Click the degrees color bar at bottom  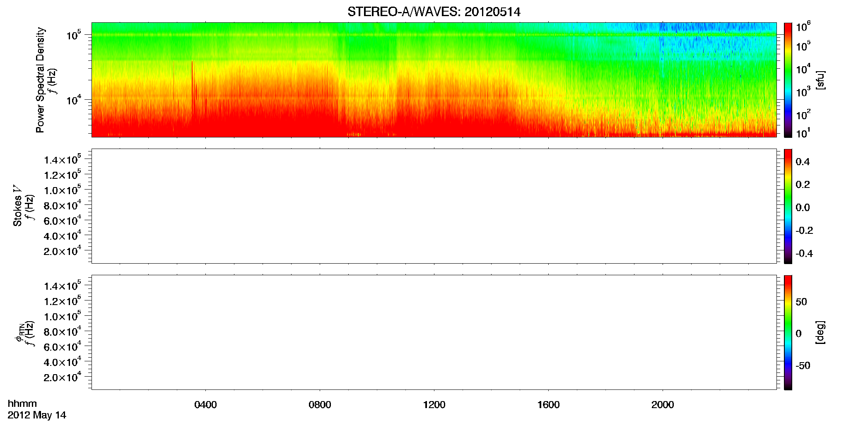pos(788,332)
